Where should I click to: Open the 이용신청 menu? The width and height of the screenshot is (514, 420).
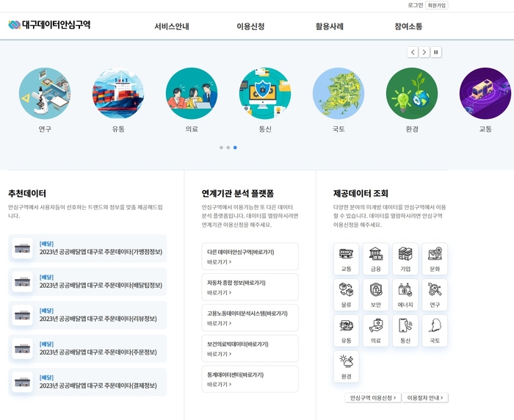pos(250,26)
